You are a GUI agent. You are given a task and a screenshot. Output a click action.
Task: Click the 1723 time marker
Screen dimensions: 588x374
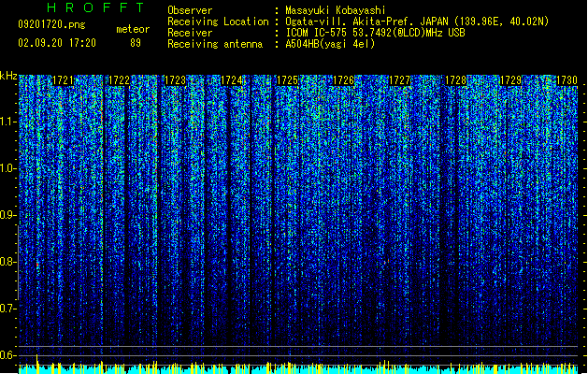(x=175, y=80)
